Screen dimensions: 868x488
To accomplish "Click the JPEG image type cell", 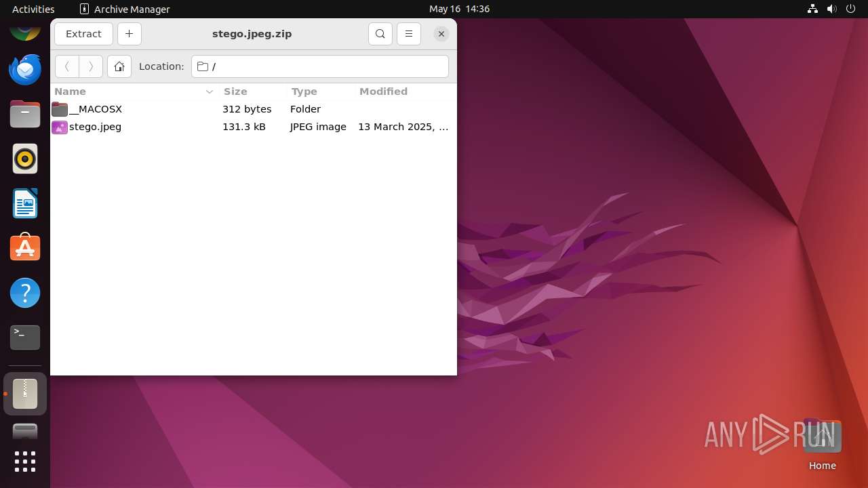I will [318, 127].
